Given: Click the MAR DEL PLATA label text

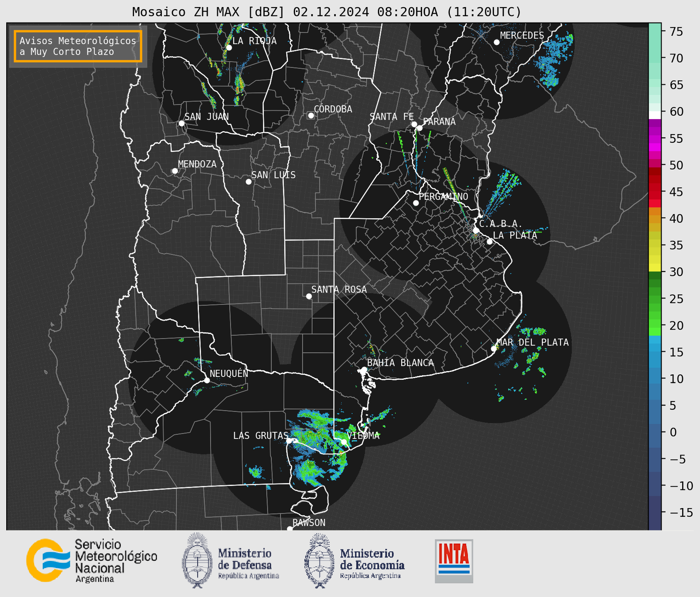Looking at the screenshot, I should click(x=533, y=343).
